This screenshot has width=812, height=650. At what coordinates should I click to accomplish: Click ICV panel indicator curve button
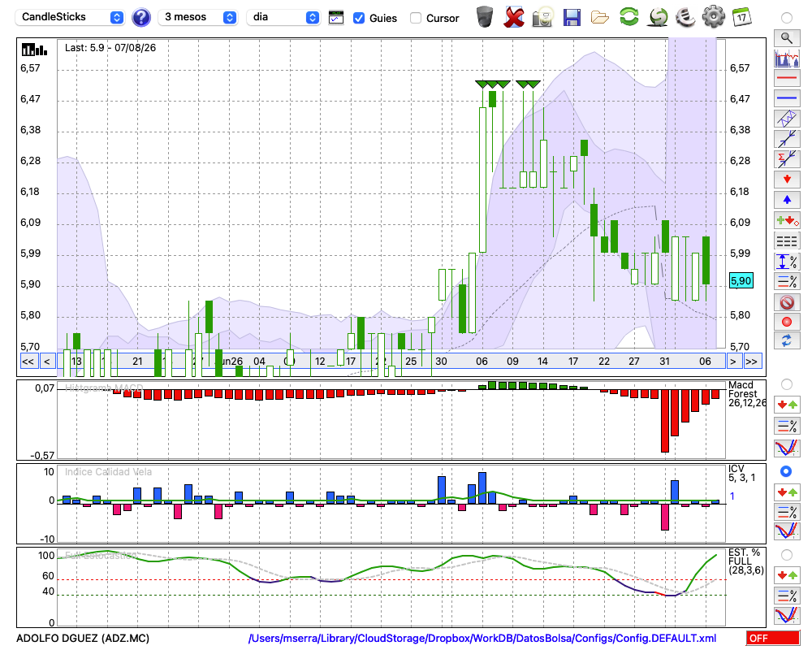(x=787, y=531)
